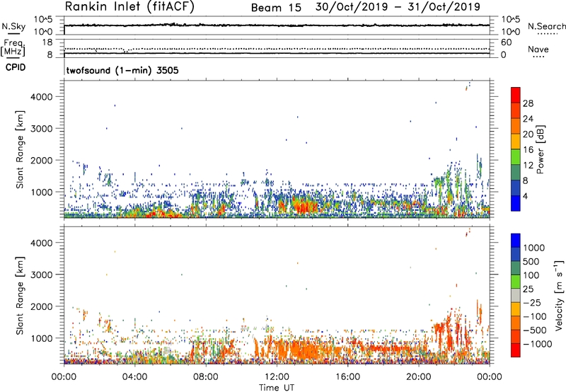
Task: Click the 'Nave' legend label
Action: tap(538, 50)
